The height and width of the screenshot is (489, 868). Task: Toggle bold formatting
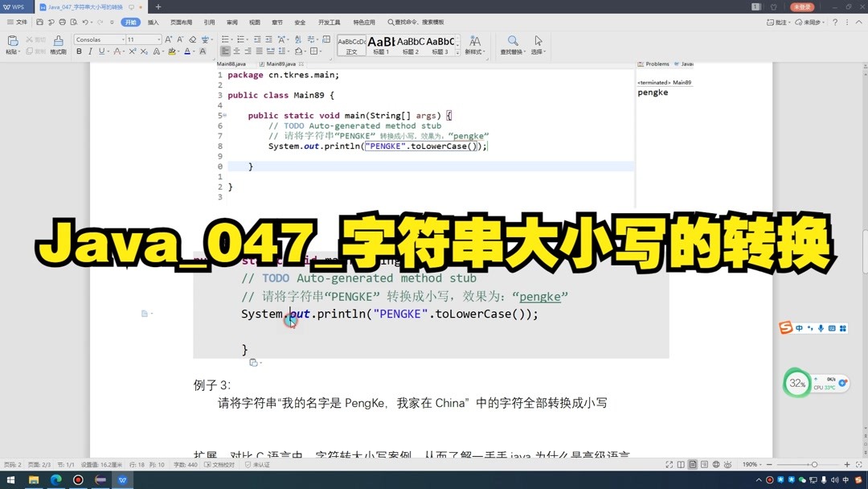(79, 51)
